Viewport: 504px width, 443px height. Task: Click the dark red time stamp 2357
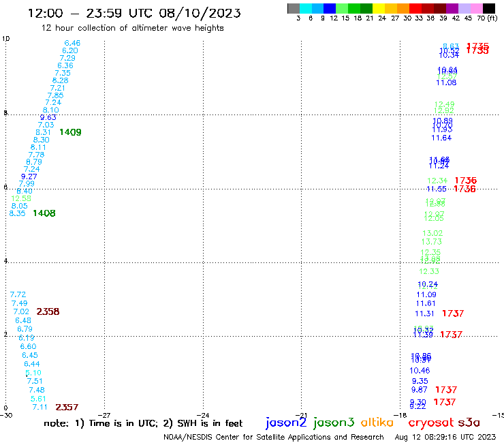pos(67,408)
